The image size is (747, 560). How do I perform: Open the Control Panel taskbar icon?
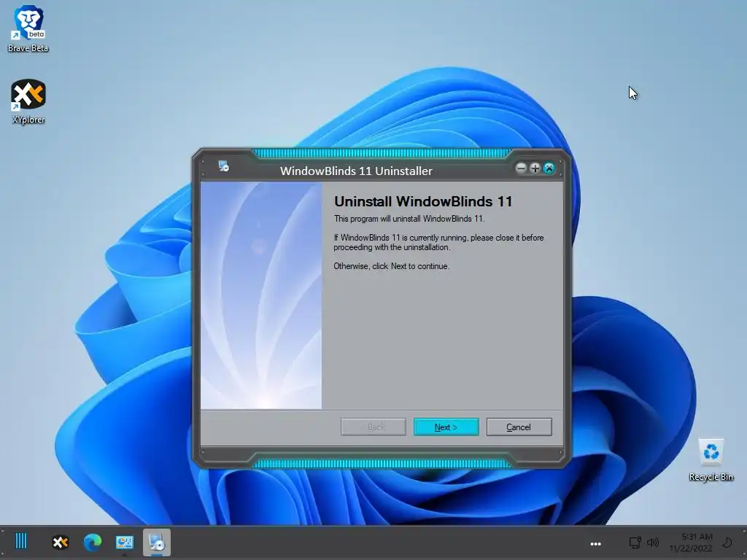pyautogui.click(x=124, y=542)
